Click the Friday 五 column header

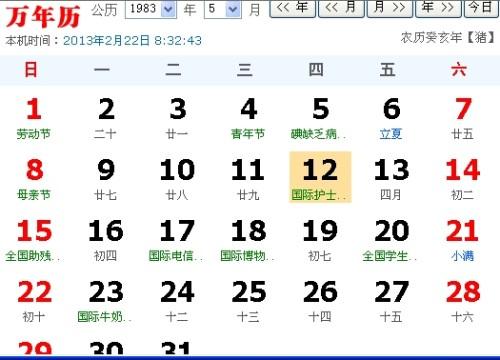387,70
